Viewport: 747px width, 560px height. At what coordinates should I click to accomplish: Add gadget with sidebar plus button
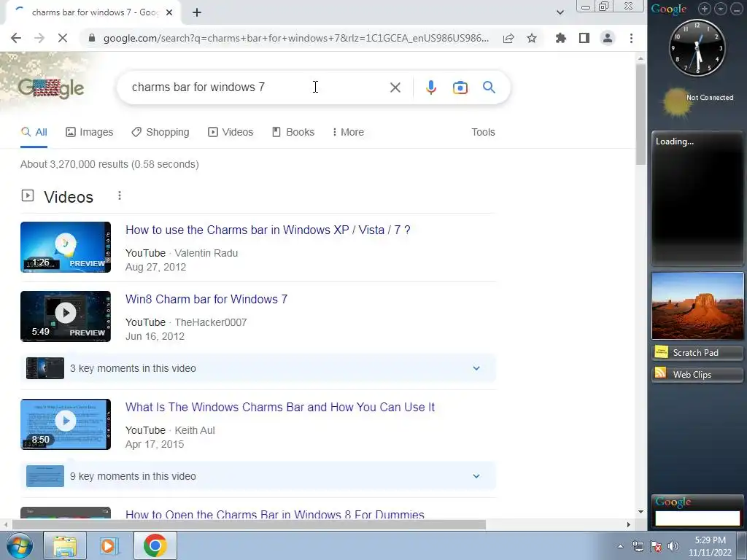coord(704,9)
